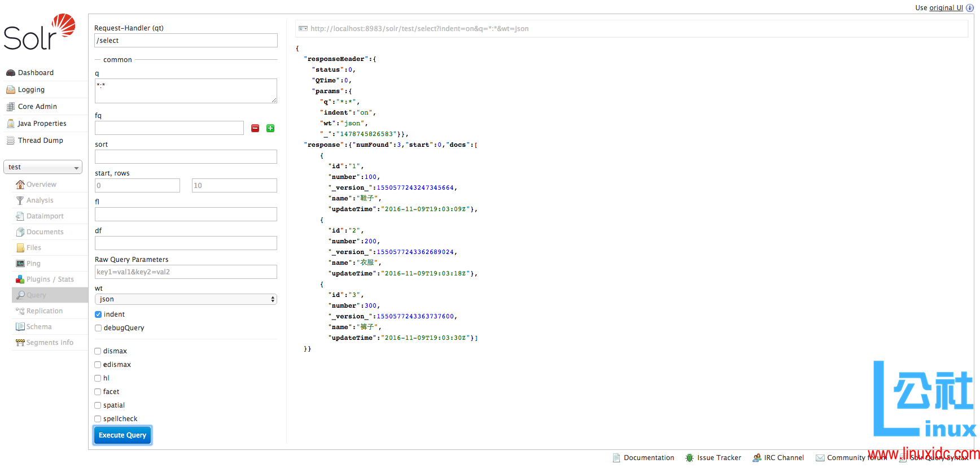Click the Files folder icon
980x468 pixels.
tap(20, 248)
